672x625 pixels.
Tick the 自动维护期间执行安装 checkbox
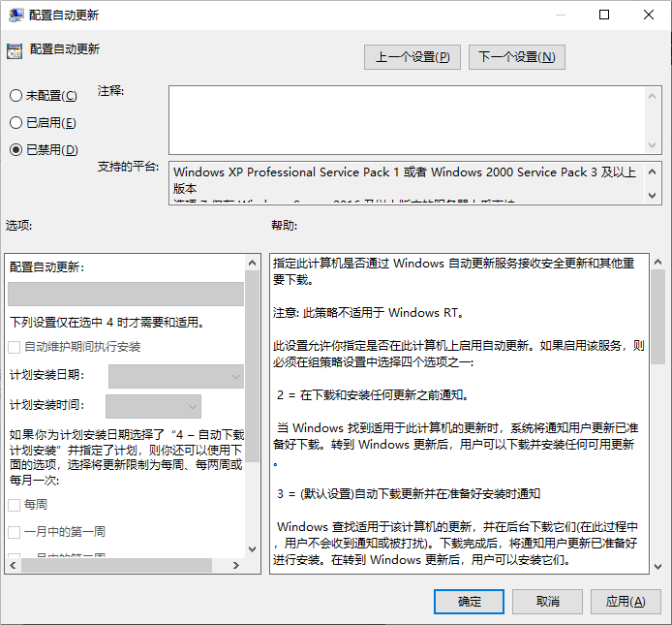(15, 347)
